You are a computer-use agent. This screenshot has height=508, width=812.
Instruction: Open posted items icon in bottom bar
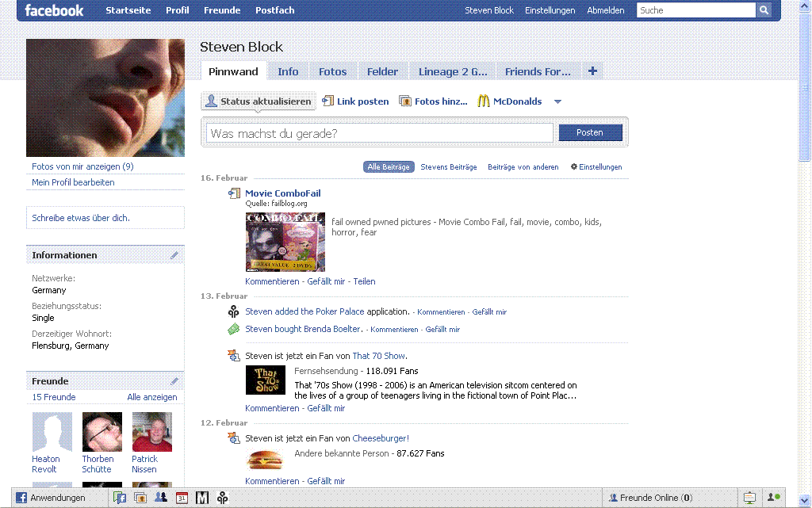pos(120,498)
